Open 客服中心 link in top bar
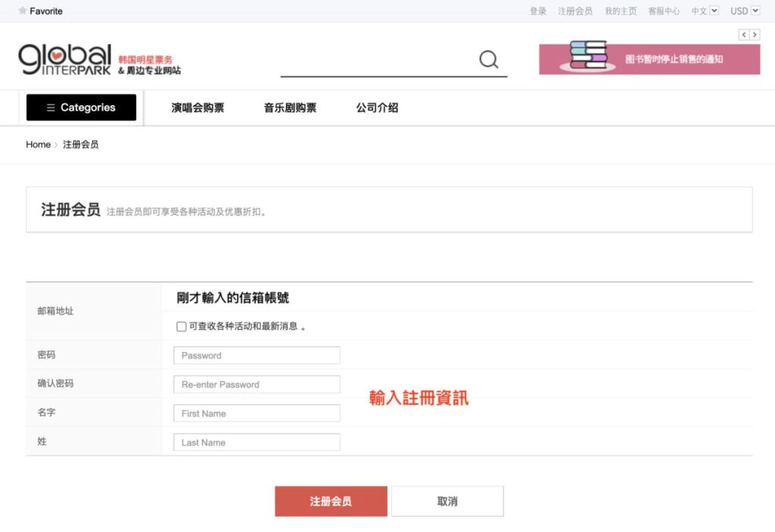 (x=664, y=11)
